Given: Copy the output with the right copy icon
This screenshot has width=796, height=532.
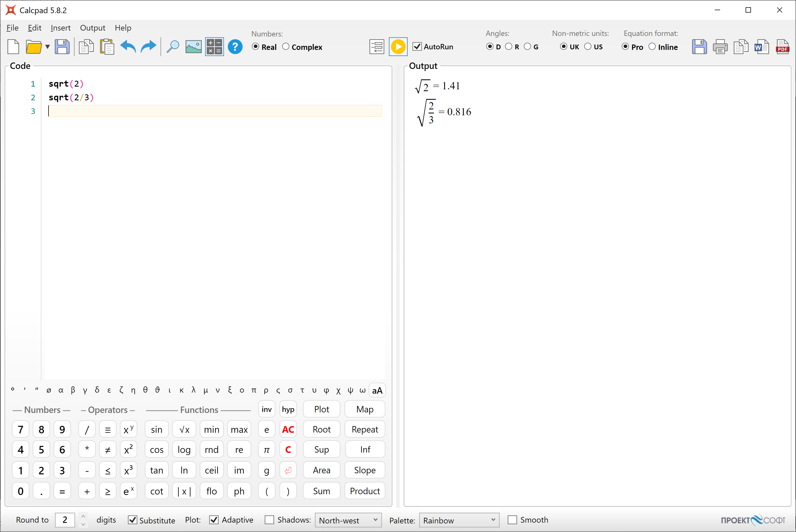Looking at the screenshot, I should point(741,47).
